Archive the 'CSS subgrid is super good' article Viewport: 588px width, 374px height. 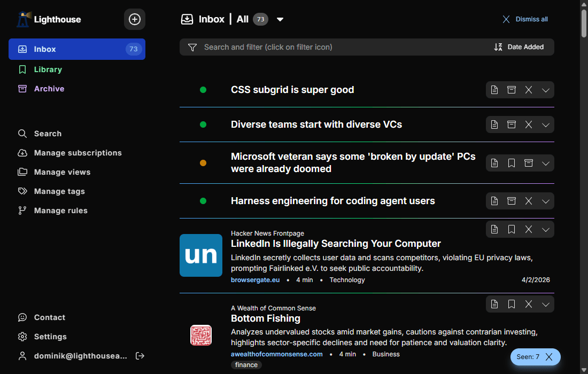pyautogui.click(x=512, y=90)
